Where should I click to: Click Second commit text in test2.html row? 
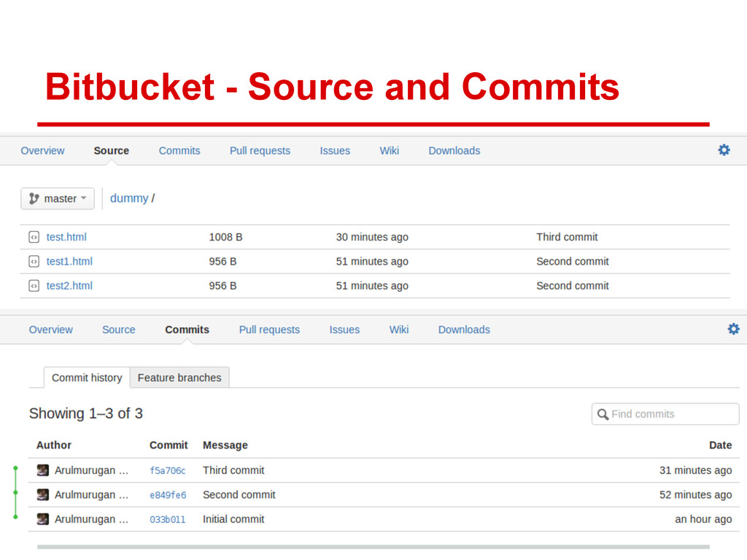point(573,286)
